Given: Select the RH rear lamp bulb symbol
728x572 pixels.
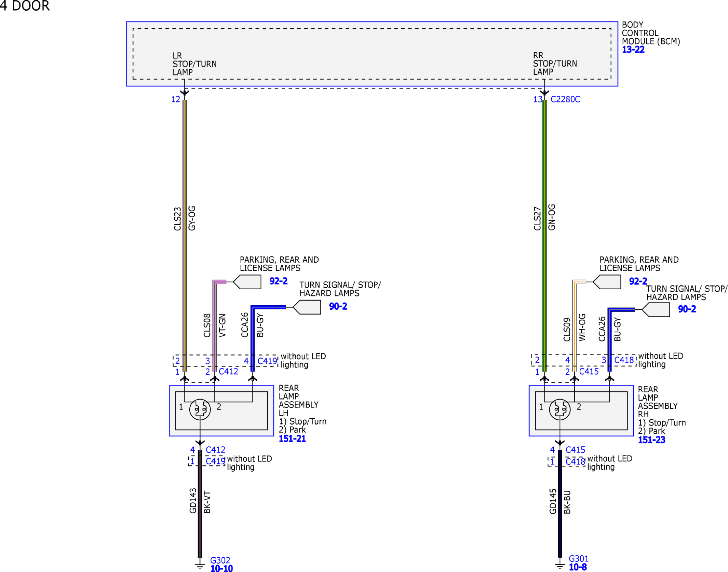Looking at the screenshot, I should click(x=560, y=409).
